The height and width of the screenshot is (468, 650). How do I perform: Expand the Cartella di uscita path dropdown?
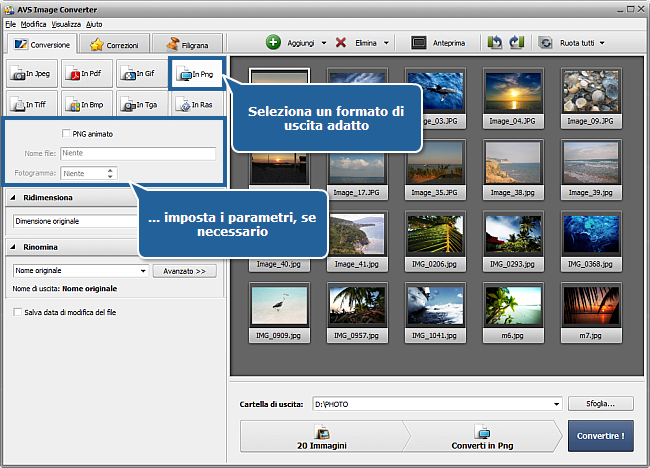point(556,404)
